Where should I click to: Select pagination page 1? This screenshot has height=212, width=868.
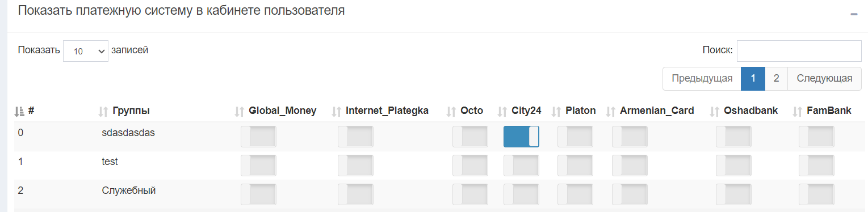coord(753,79)
